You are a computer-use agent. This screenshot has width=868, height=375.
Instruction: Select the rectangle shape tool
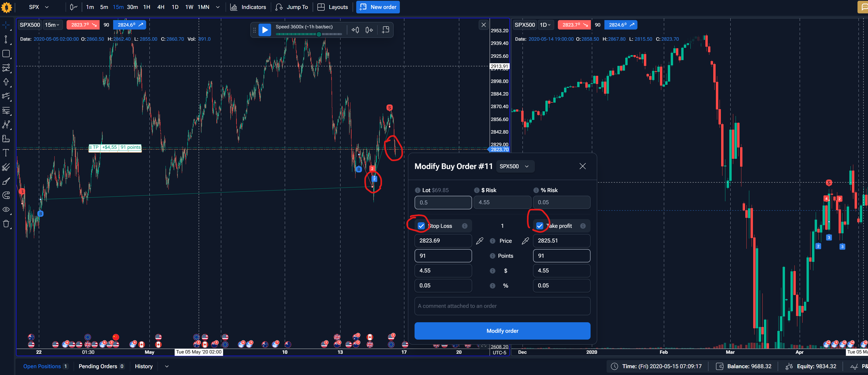(6, 54)
